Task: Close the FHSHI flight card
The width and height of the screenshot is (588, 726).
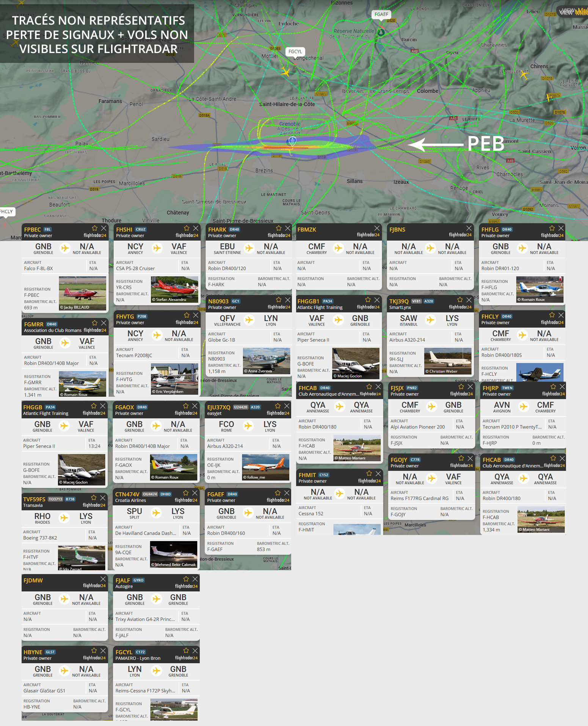Action: click(x=196, y=228)
